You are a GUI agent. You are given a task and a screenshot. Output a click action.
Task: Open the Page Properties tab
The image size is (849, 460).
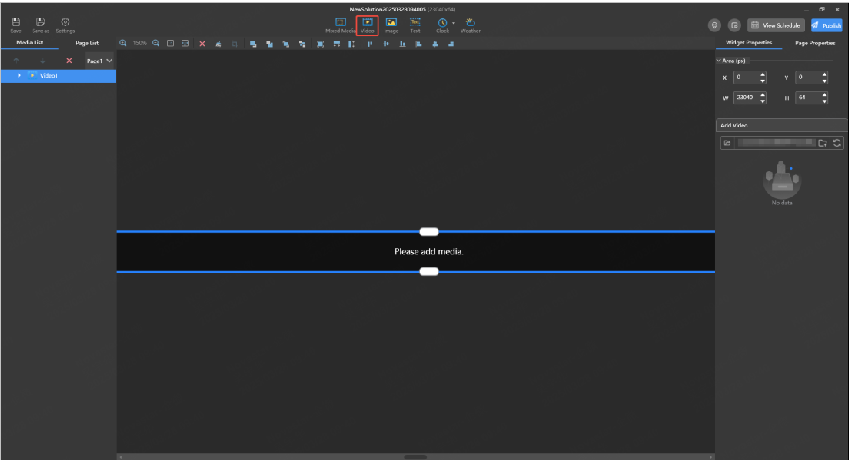click(x=815, y=43)
